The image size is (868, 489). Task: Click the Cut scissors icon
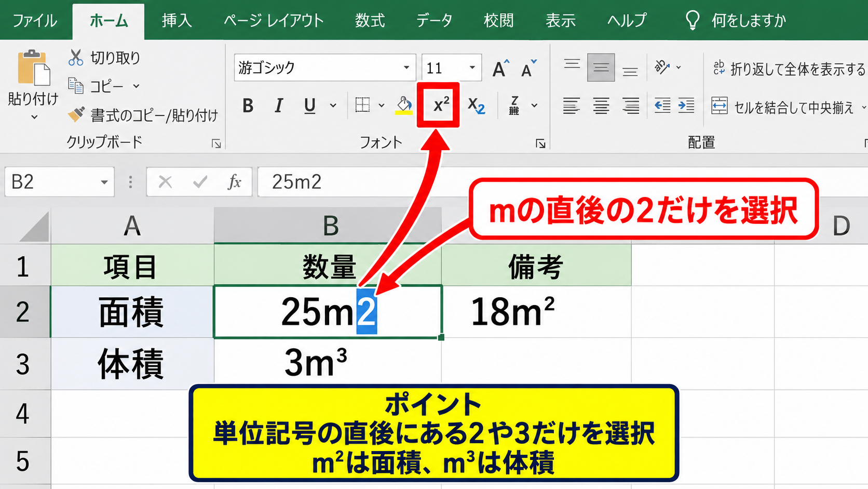click(76, 57)
